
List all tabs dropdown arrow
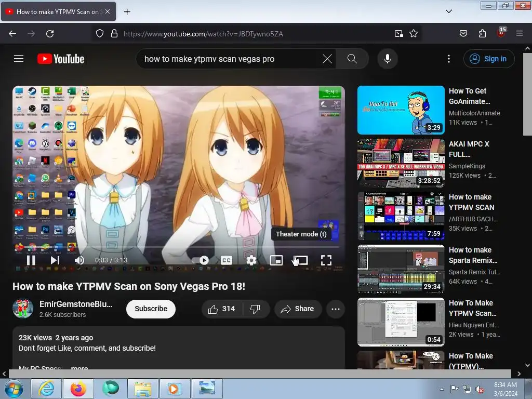tap(448, 11)
